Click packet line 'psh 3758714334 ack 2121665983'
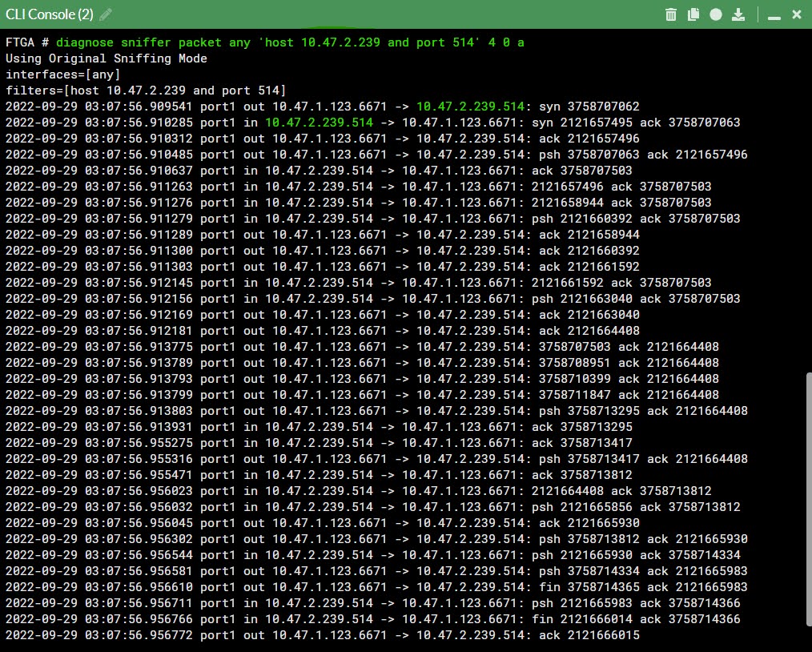The image size is (812, 652). (376, 572)
